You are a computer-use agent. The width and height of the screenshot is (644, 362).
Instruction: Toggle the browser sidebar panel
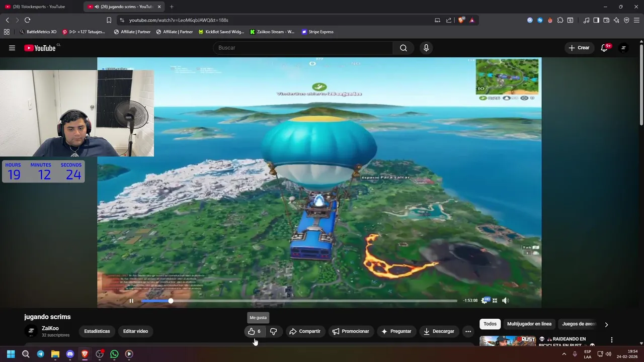pyautogui.click(x=596, y=20)
